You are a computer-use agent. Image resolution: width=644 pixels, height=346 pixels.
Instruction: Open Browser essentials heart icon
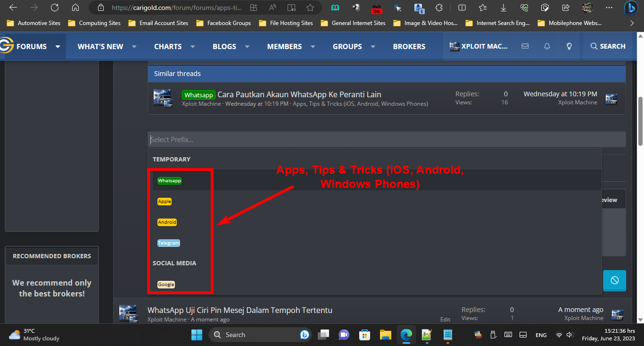coord(524,8)
